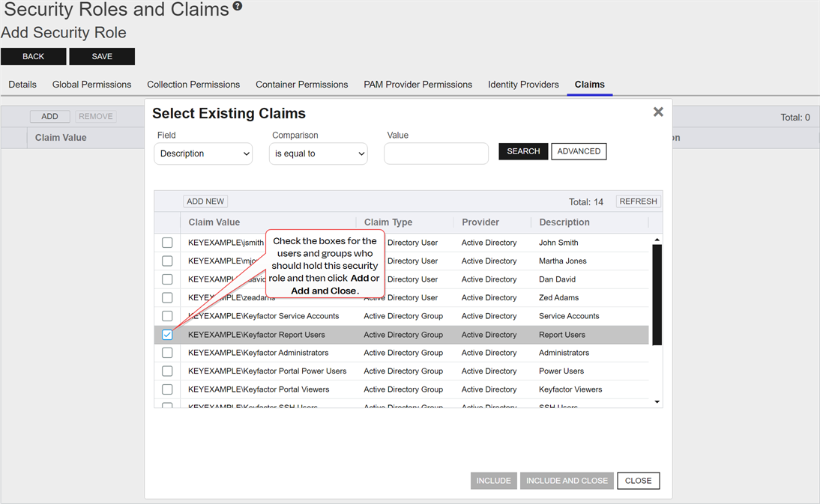820x504 pixels.
Task: Refresh the claims list
Action: (638, 201)
